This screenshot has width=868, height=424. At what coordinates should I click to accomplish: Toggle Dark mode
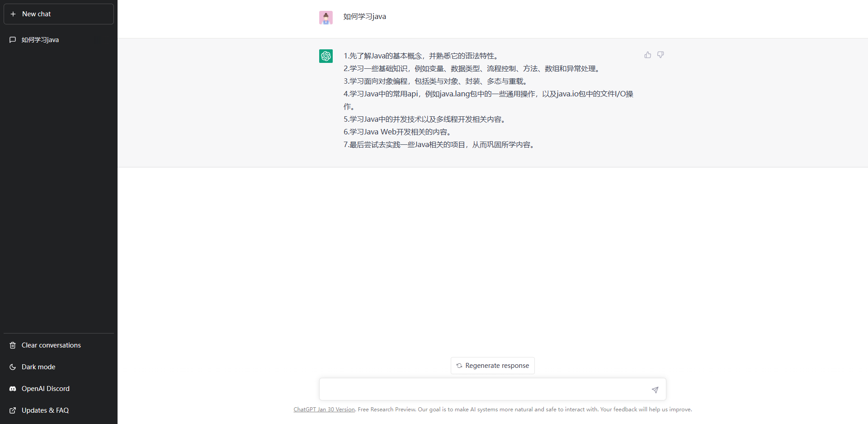(x=59, y=367)
